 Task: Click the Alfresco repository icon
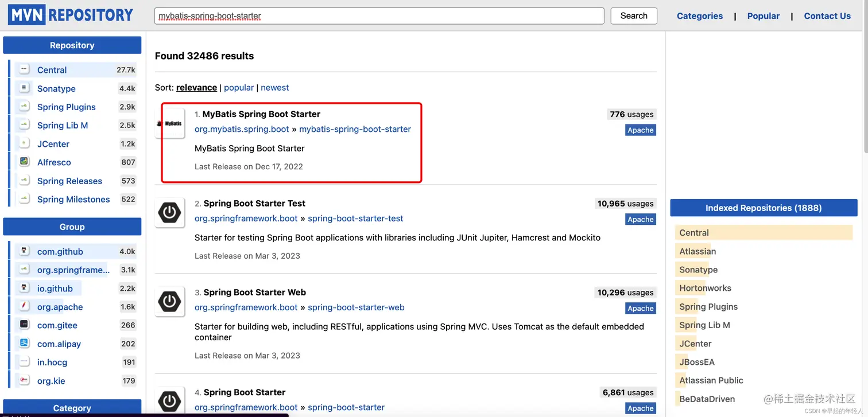[24, 162]
